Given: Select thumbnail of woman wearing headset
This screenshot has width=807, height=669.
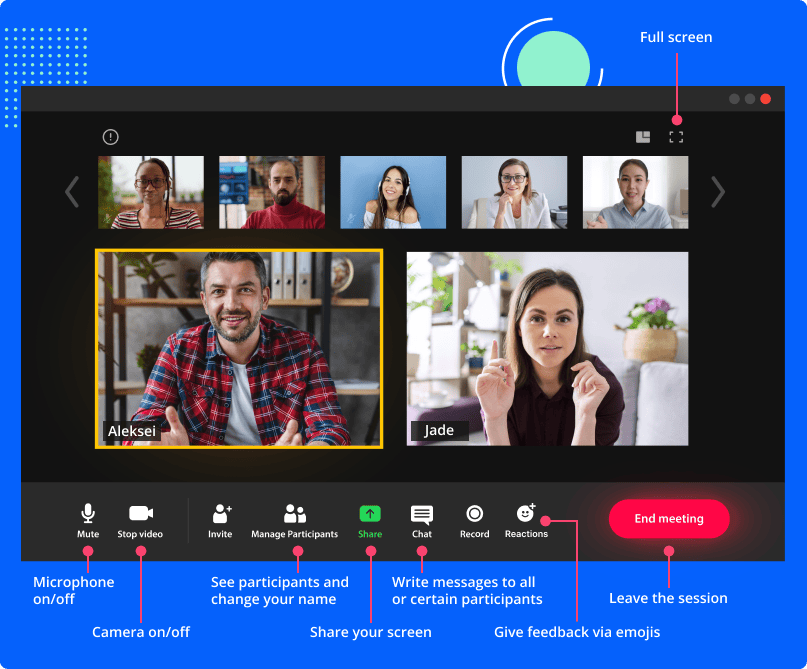Looking at the screenshot, I should click(x=392, y=192).
